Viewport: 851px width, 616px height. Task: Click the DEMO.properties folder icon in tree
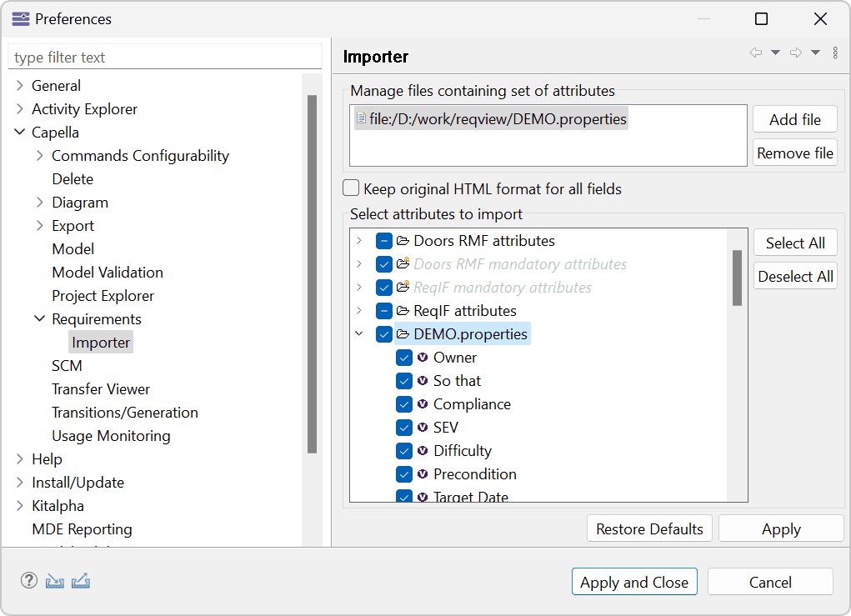pyautogui.click(x=403, y=333)
